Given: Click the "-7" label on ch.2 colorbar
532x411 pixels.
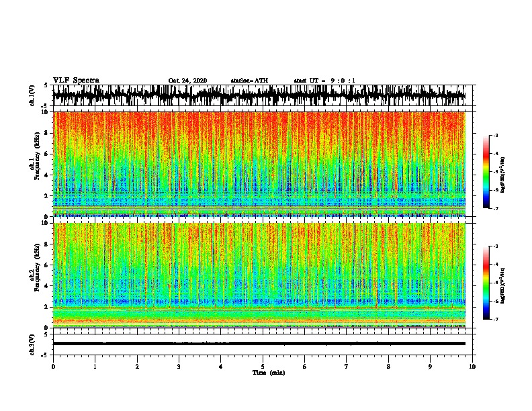Looking at the screenshot, I should (x=496, y=320).
